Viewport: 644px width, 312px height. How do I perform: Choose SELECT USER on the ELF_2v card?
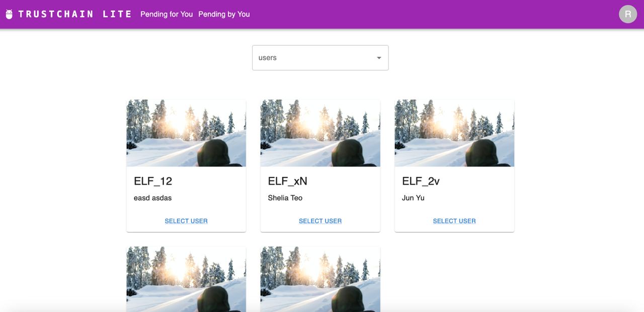coord(454,221)
